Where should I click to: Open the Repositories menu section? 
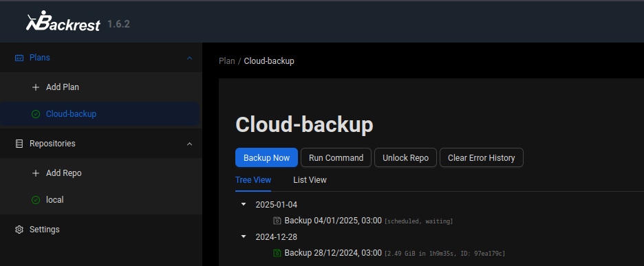[101, 144]
